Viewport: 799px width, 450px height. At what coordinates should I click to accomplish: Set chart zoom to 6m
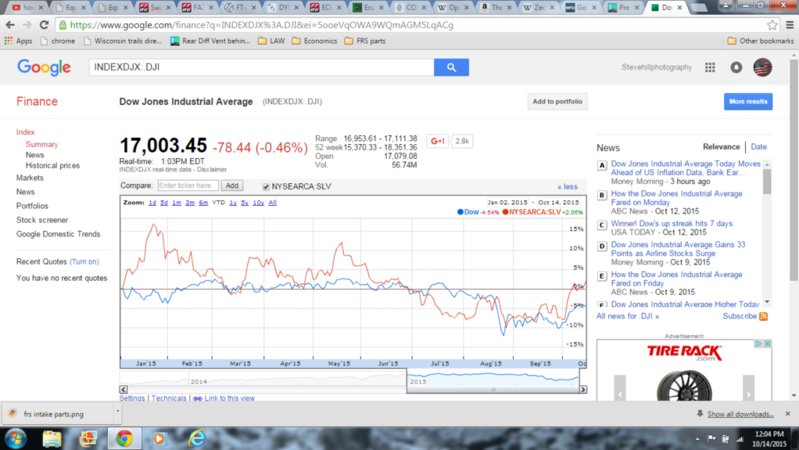pyautogui.click(x=203, y=203)
